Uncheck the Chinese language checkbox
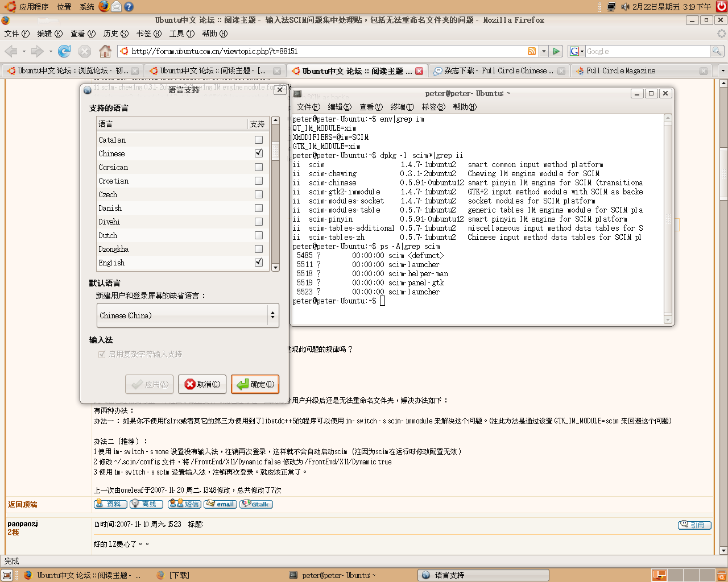The width and height of the screenshot is (728, 582). coord(259,153)
